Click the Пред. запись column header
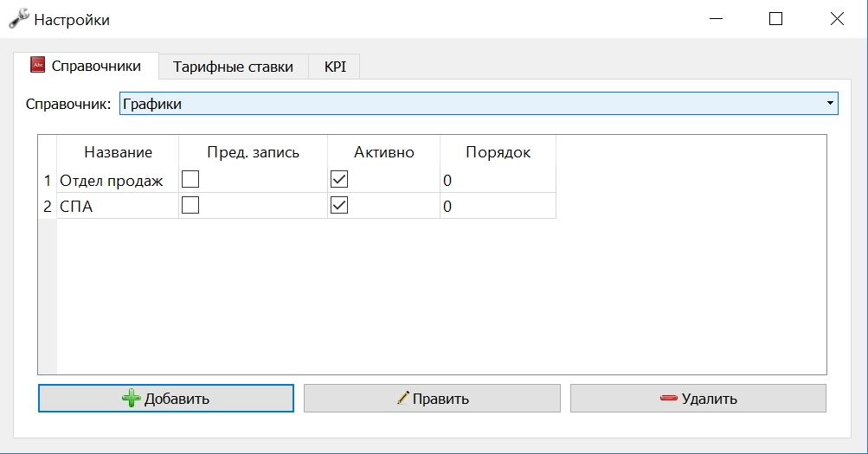 coord(253,152)
